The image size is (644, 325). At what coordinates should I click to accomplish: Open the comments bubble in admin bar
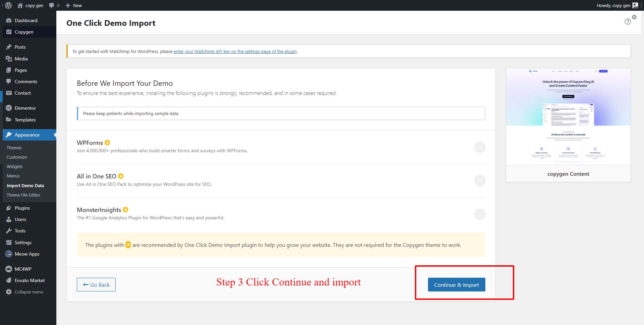51,5
